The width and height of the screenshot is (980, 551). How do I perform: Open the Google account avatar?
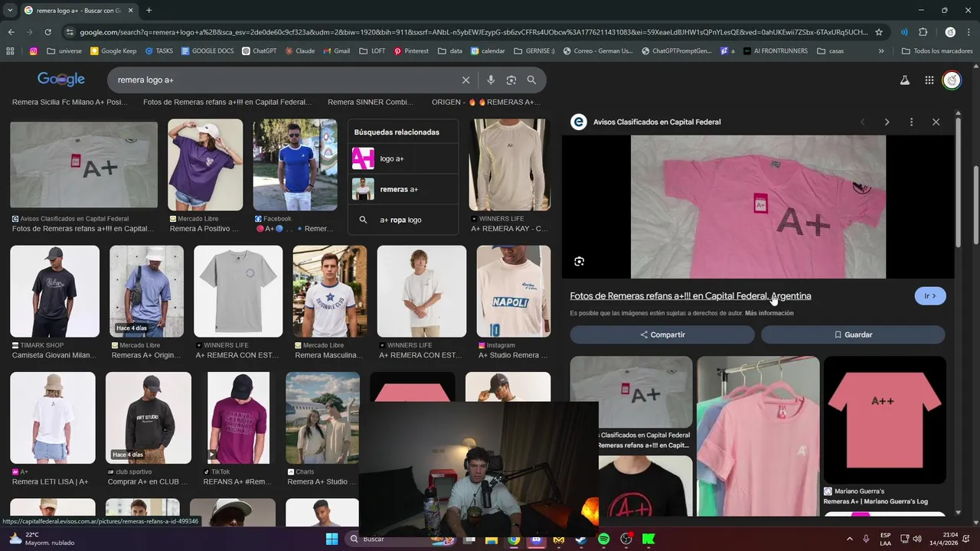point(952,80)
